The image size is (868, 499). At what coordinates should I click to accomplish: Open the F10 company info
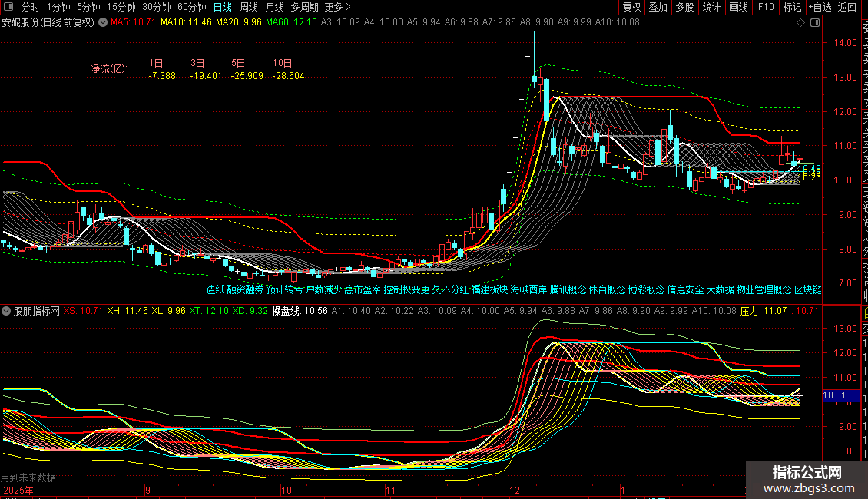tap(766, 7)
